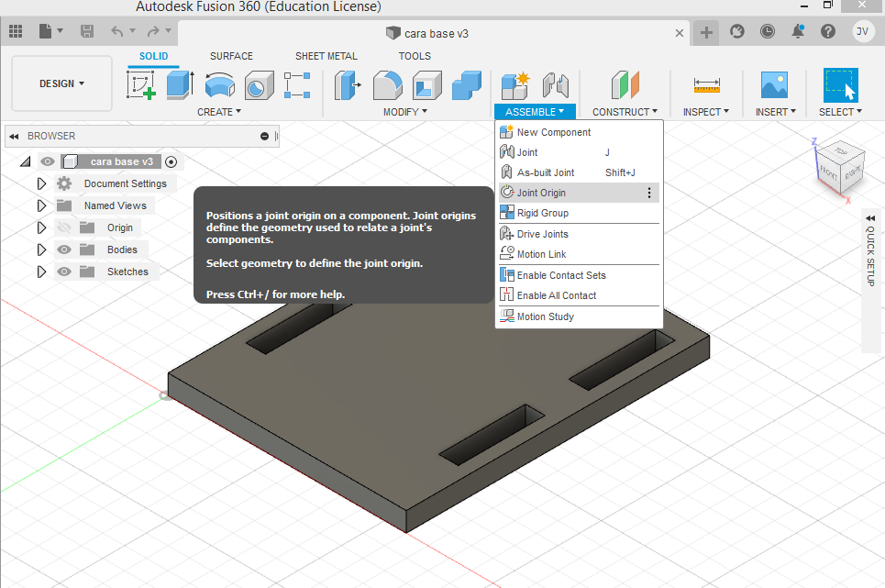Activate the Select window tool icon
The image size is (885, 588).
[x=841, y=85]
